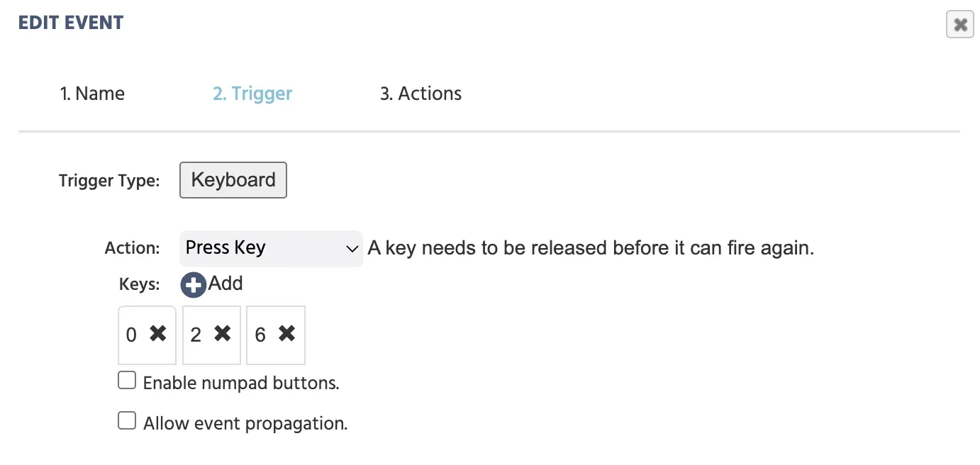
Task: Click the "Allow event propagation." label text
Action: click(245, 424)
